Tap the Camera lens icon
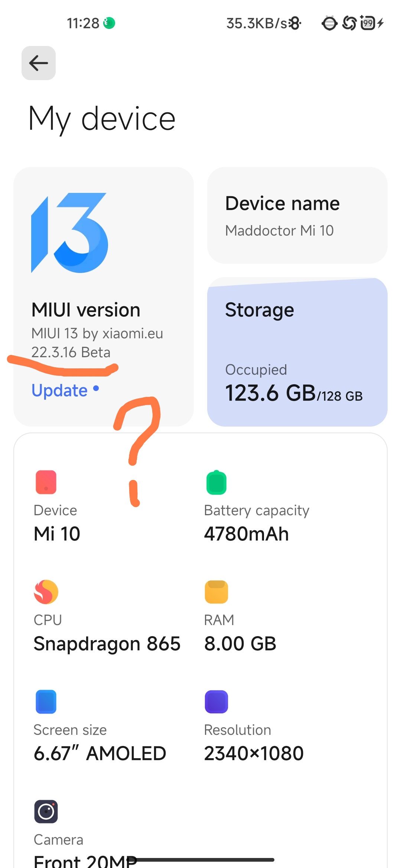This screenshot has width=401, height=868. 46,812
